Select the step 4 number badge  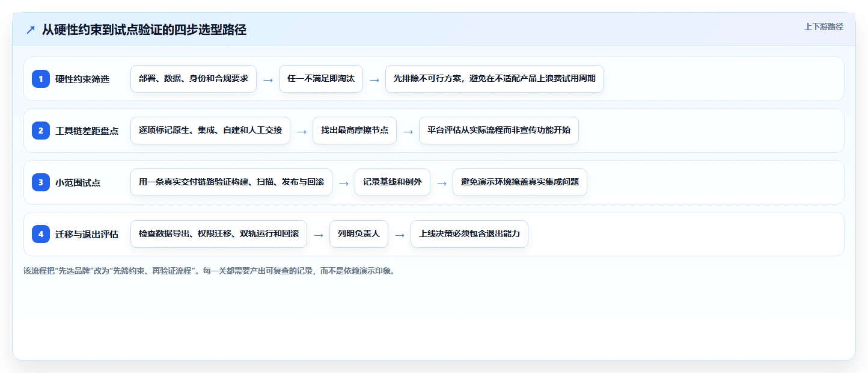coord(41,234)
